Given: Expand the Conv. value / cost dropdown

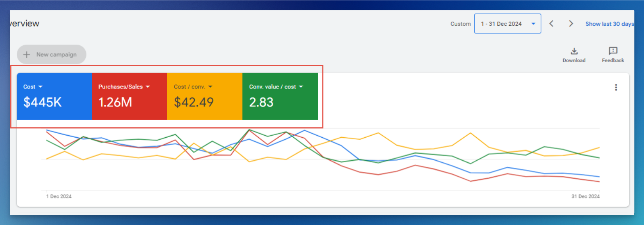Looking at the screenshot, I should pyautogui.click(x=301, y=87).
